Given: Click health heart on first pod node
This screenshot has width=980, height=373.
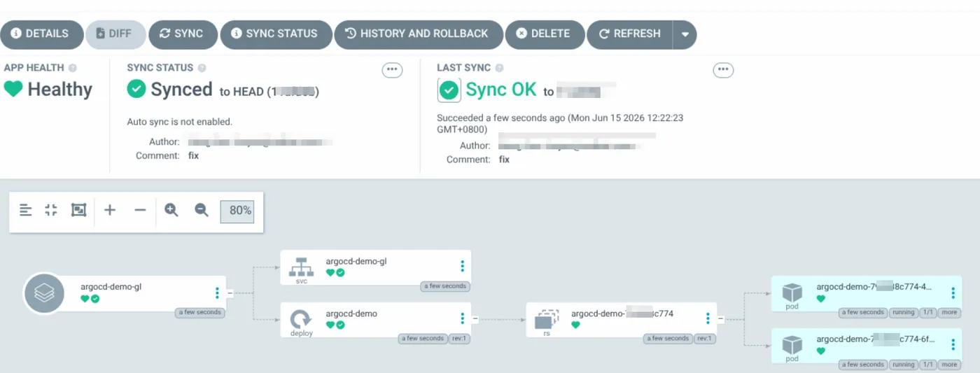Looking at the screenshot, I should (x=820, y=299).
